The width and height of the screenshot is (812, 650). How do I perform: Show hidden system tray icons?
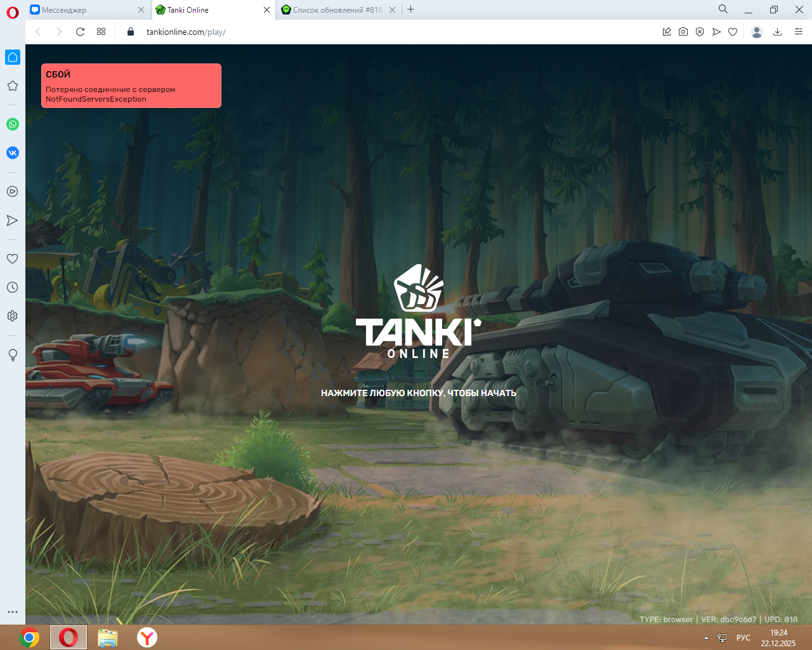(x=706, y=638)
